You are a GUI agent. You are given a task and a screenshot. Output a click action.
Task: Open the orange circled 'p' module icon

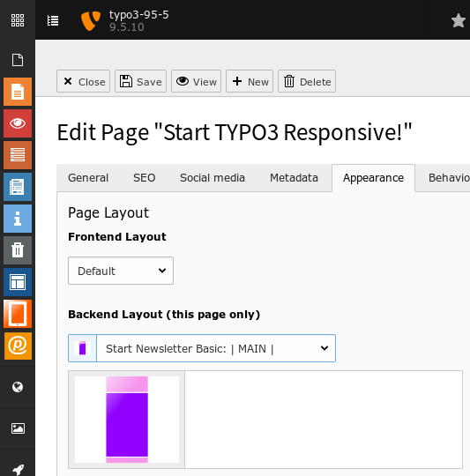click(18, 346)
